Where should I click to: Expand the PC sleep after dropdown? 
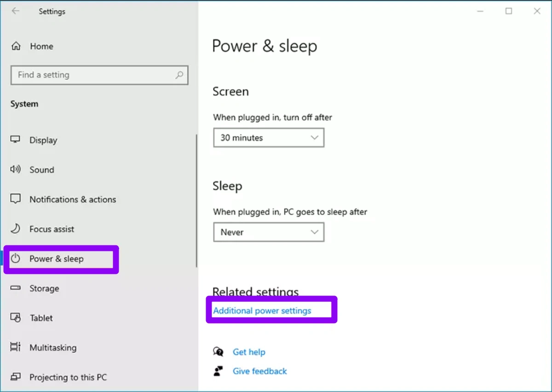[269, 233]
